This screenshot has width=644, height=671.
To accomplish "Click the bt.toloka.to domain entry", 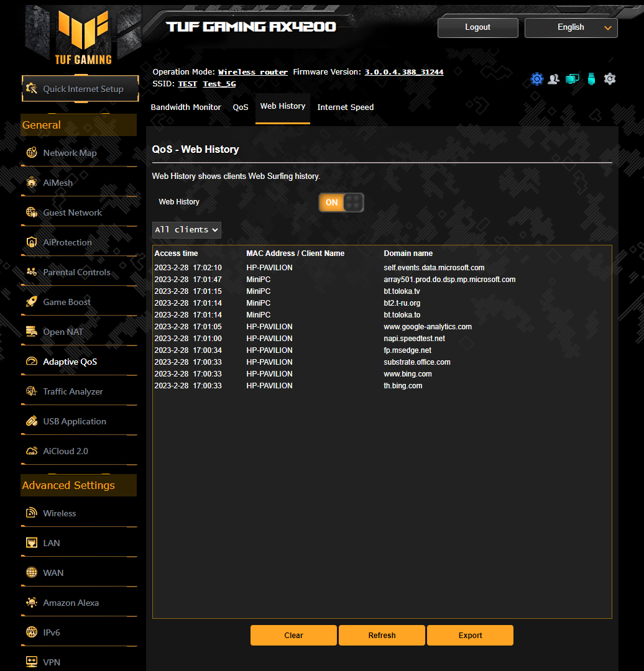I will click(x=402, y=315).
